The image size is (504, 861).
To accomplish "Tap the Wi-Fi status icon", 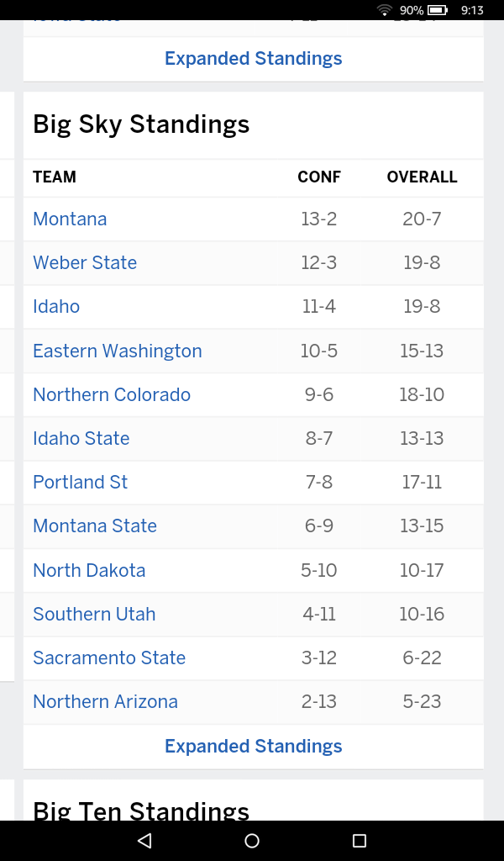I will pos(386,11).
